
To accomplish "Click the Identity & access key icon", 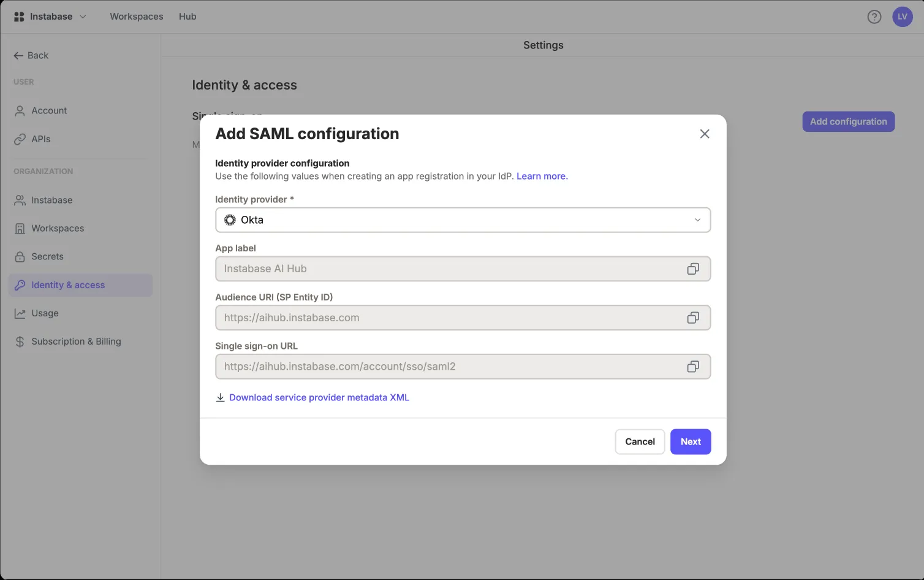I will pos(20,285).
